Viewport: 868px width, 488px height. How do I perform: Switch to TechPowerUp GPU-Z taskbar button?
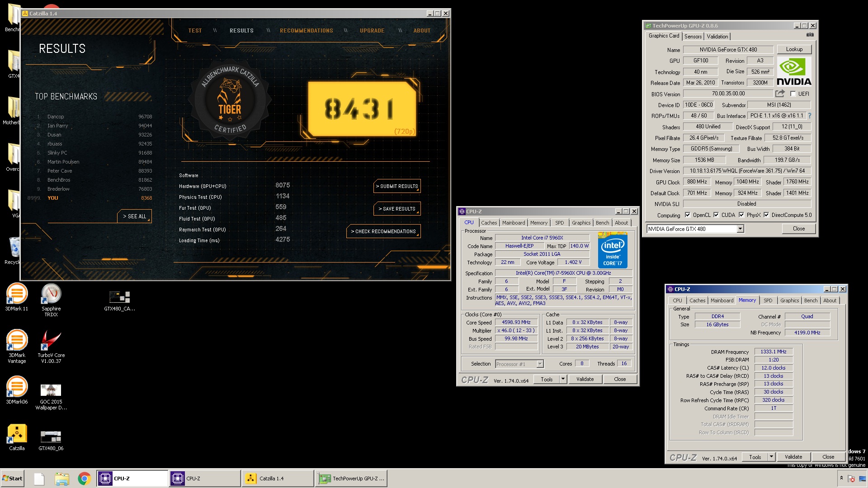pos(351,479)
